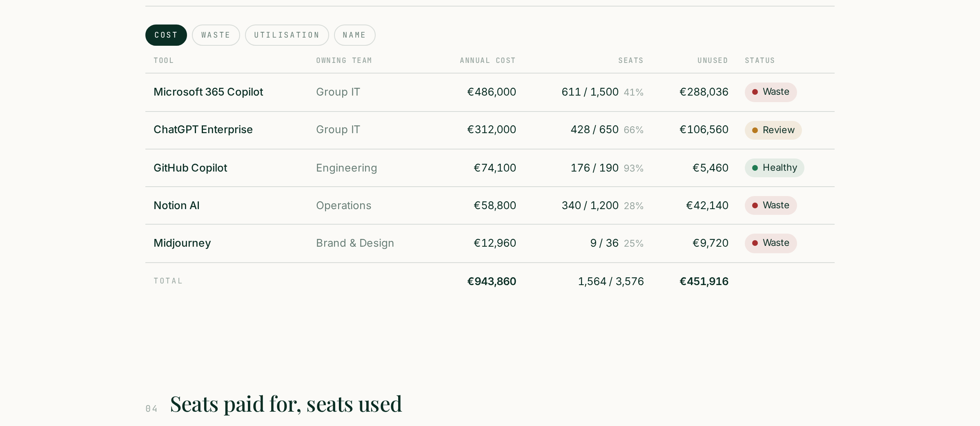
Task: Click the 04 section number
Action: click(151, 409)
